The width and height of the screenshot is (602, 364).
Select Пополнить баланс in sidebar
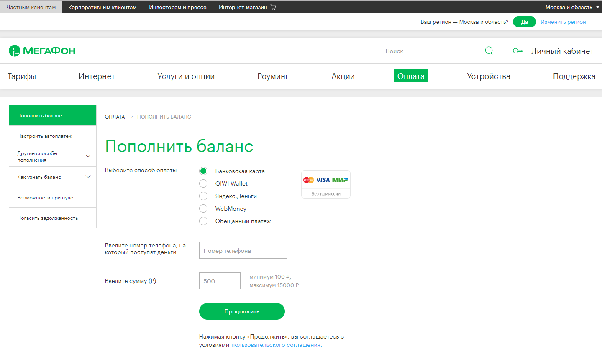pos(53,115)
